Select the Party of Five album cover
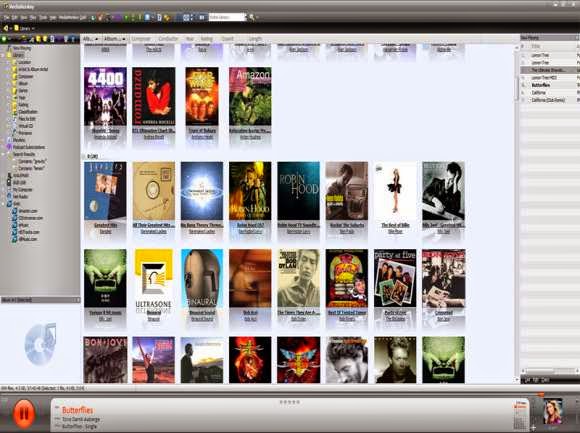The height and width of the screenshot is (433, 580). 395,278
